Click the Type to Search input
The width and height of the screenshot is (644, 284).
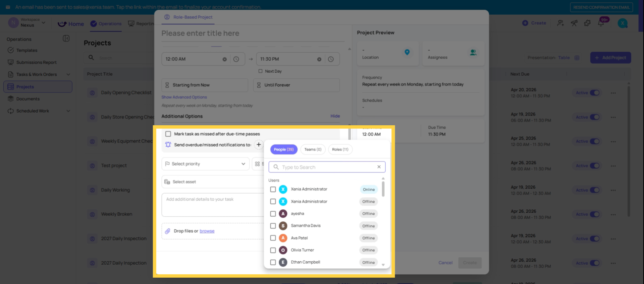coord(327,167)
